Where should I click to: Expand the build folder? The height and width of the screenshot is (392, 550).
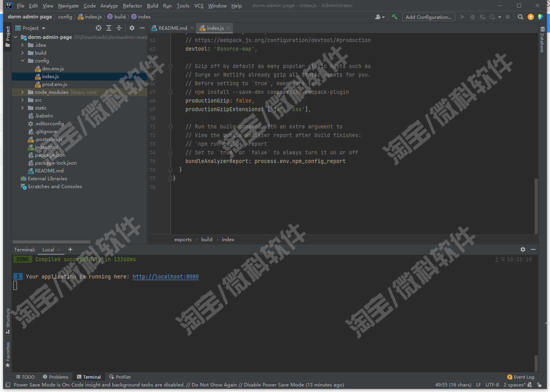click(22, 53)
